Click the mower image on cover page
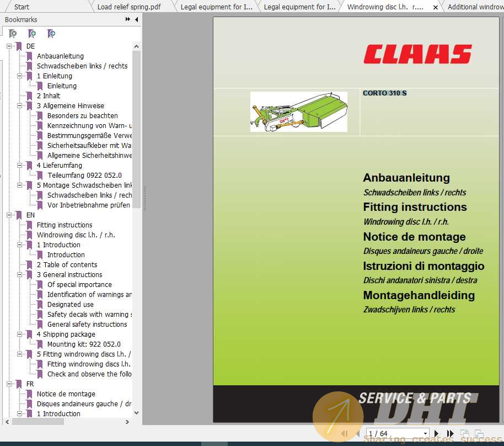504x446 pixels. click(299, 112)
